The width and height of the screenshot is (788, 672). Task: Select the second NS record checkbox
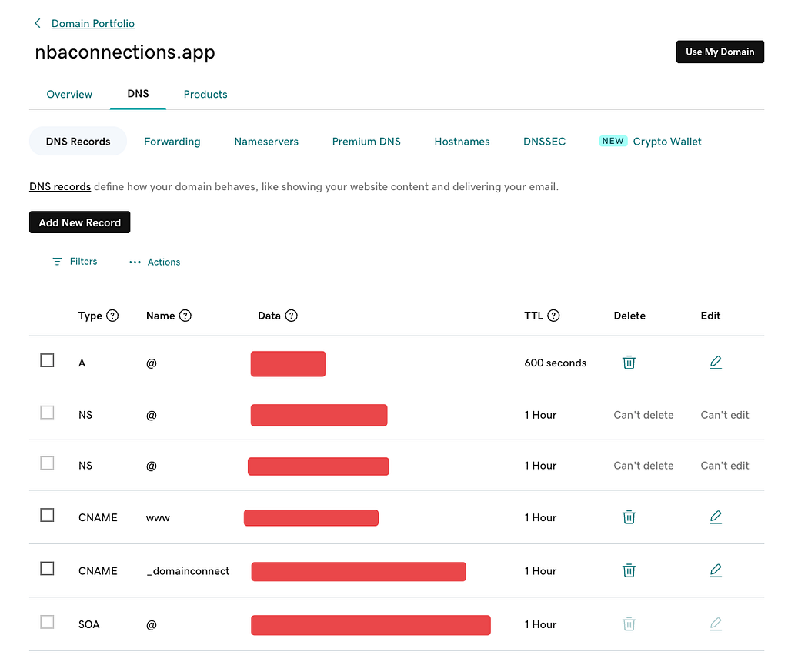(47, 463)
